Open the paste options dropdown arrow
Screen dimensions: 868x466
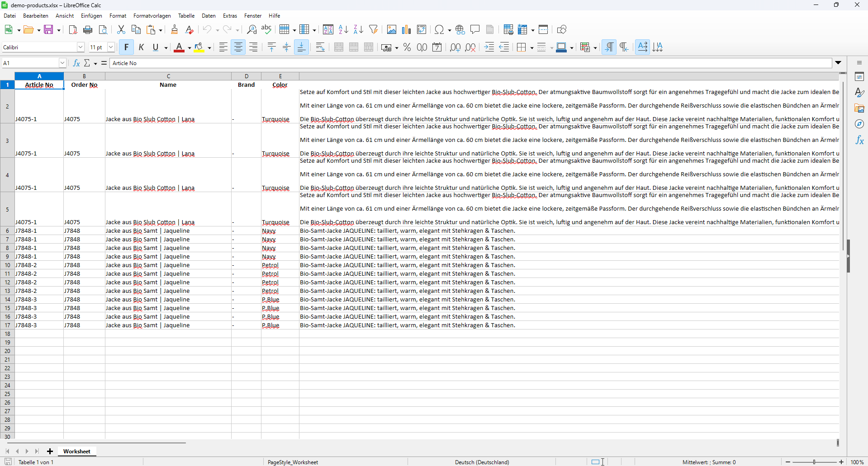(160, 30)
